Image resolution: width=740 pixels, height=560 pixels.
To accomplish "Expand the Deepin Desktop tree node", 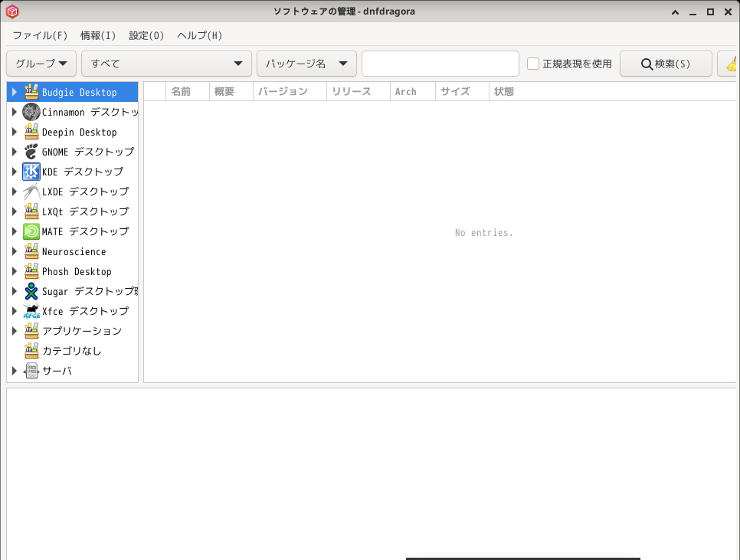I will [x=14, y=132].
